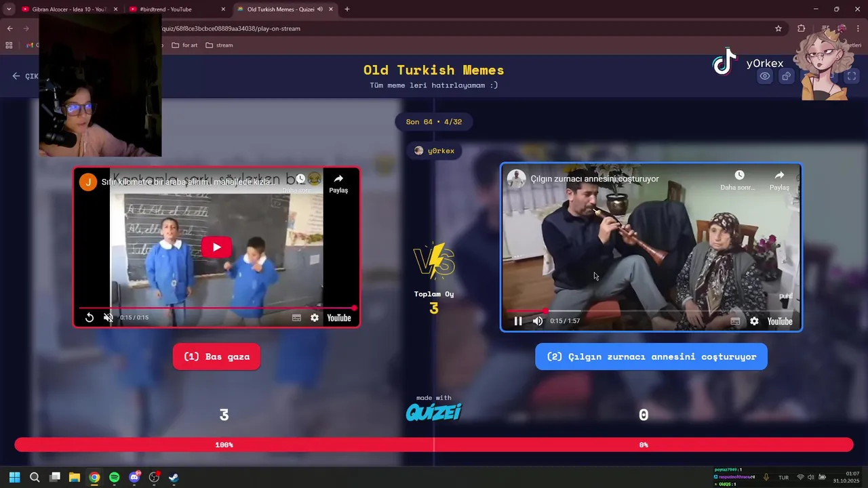Screen dimensions: 868x488
Task: Click the Old Turkish Memes title
Action: click(x=434, y=70)
